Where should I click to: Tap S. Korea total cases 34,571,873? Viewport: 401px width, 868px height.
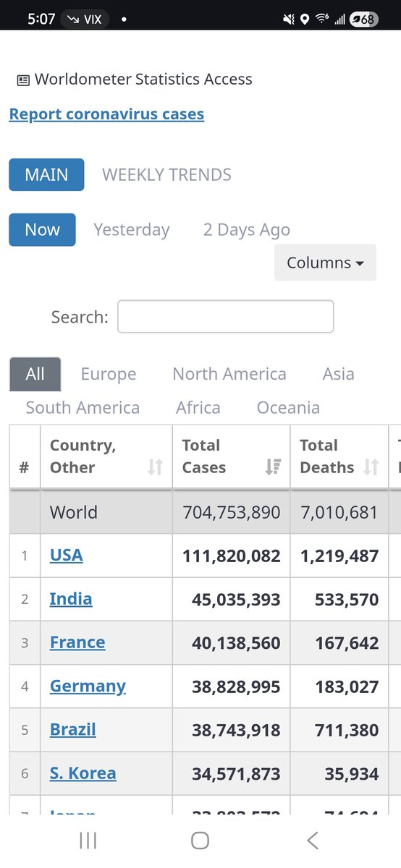pos(236,773)
